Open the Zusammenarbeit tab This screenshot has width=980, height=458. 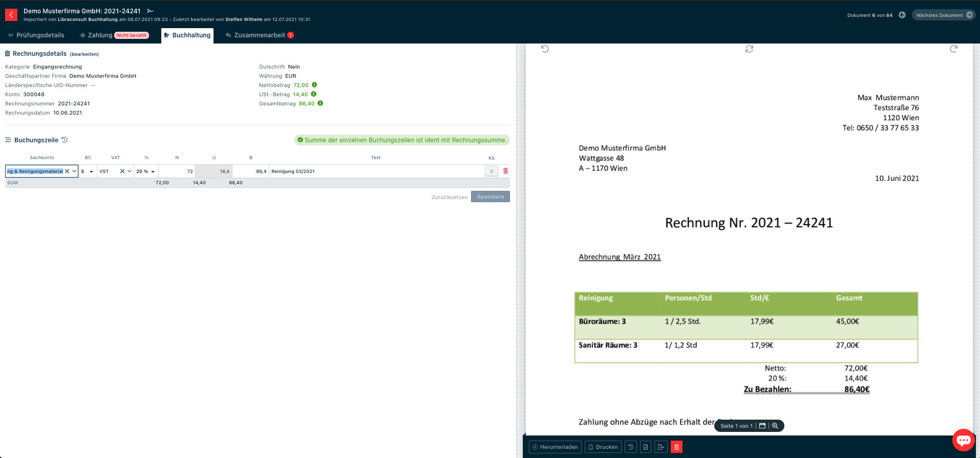pos(259,35)
